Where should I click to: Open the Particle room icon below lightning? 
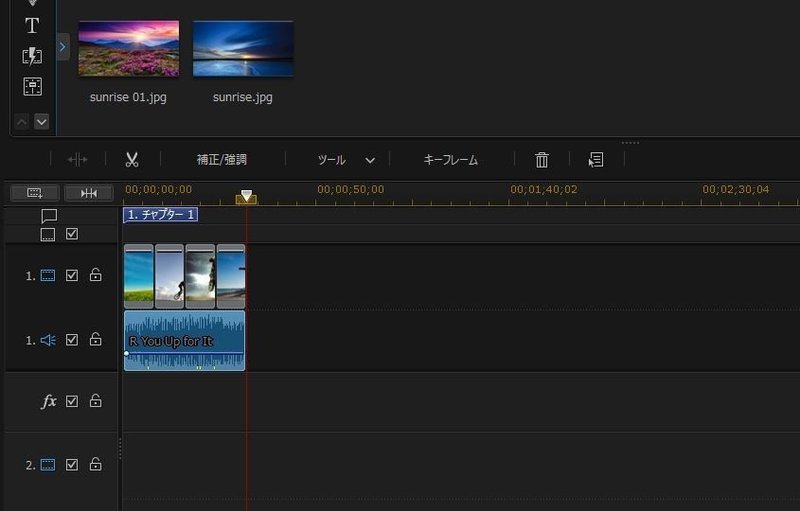[x=33, y=87]
